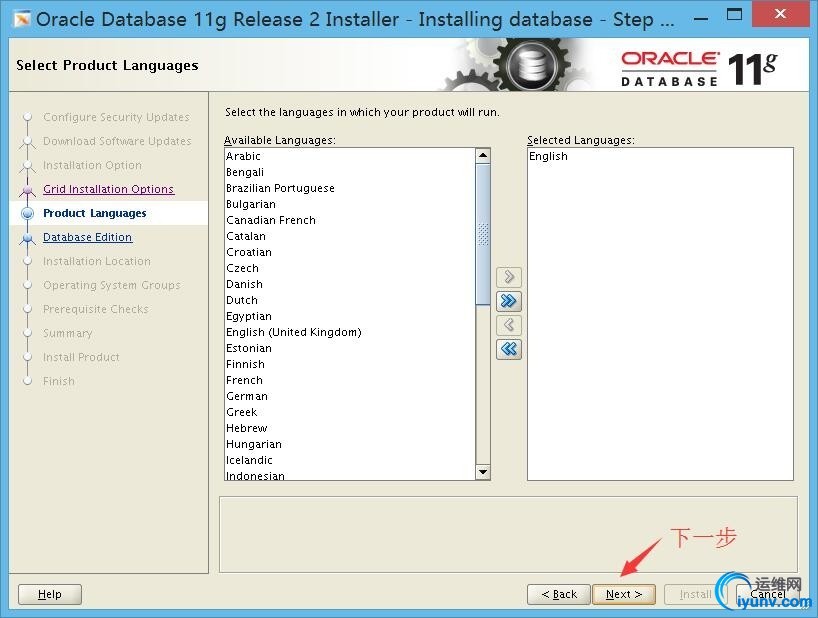Image resolution: width=818 pixels, height=618 pixels.
Task: Open the Grid Installation Options step
Action: click(109, 189)
